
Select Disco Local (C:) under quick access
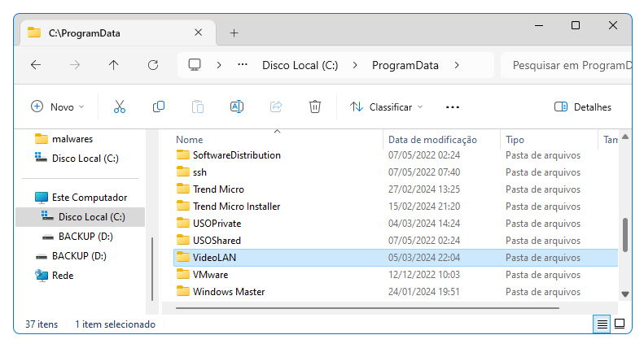click(x=85, y=159)
